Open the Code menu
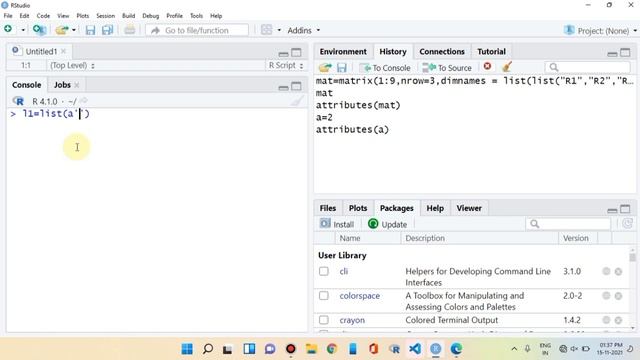This screenshot has width=640, height=360. [x=43, y=16]
